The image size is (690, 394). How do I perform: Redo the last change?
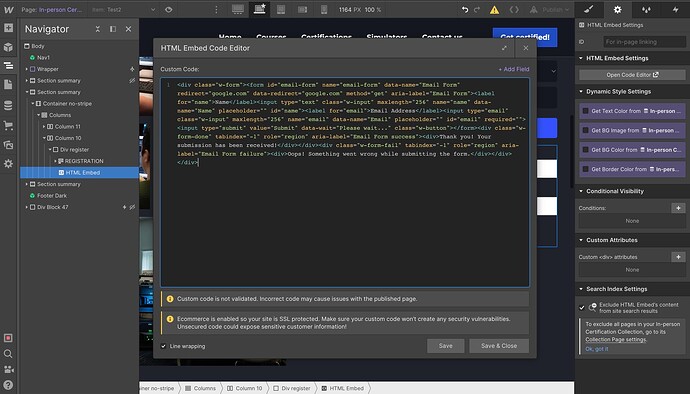coord(477,9)
